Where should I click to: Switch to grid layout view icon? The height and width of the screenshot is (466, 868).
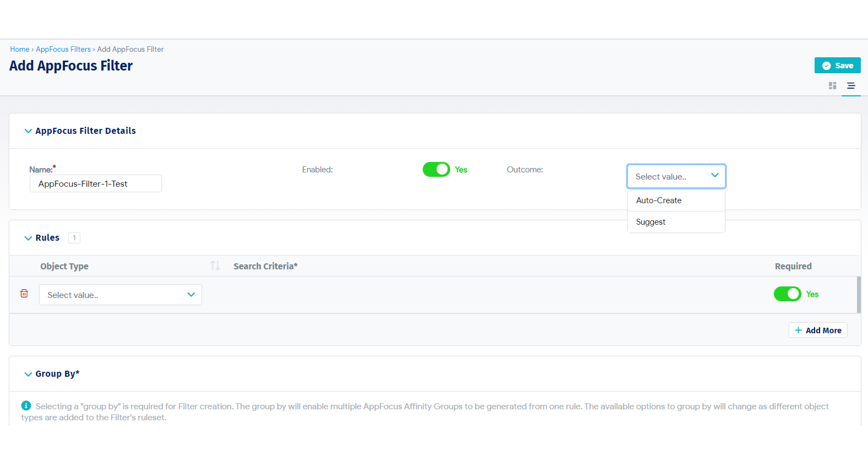point(832,86)
